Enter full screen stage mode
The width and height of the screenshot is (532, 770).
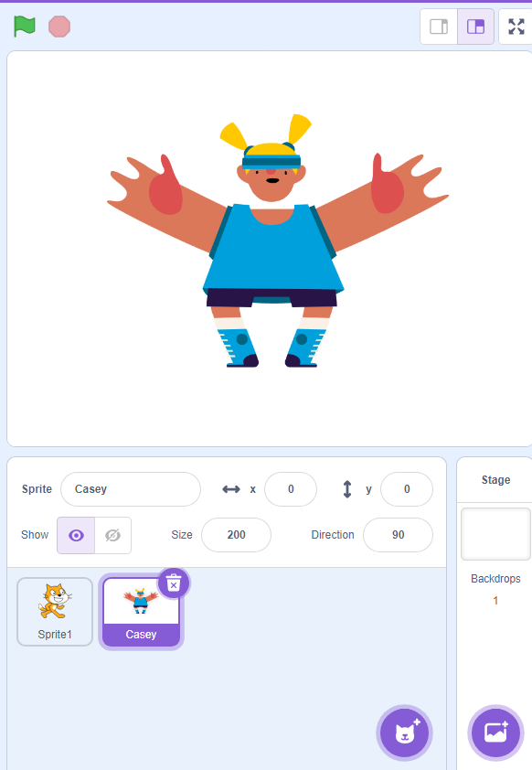pyautogui.click(x=516, y=27)
